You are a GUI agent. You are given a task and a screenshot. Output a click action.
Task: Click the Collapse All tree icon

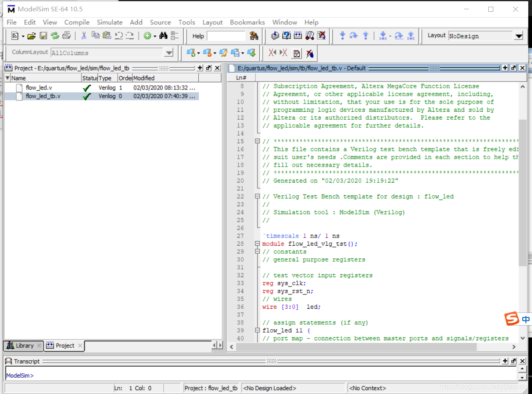[x=175, y=36]
